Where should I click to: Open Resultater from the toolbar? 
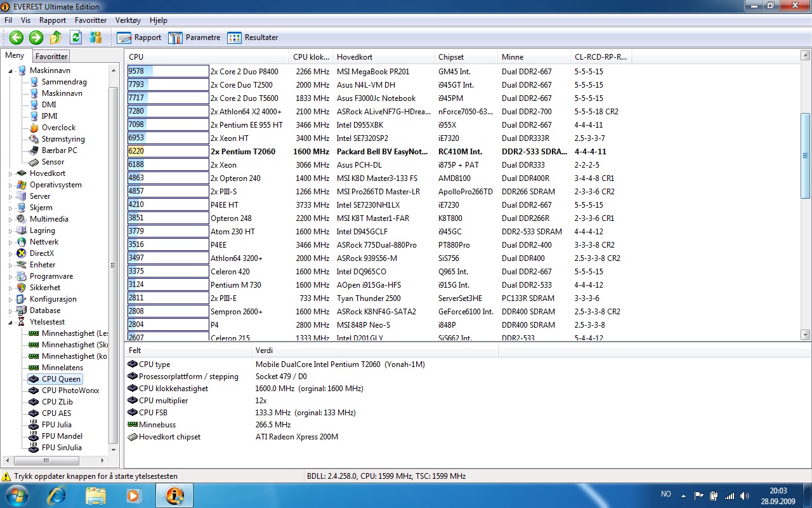click(x=252, y=37)
